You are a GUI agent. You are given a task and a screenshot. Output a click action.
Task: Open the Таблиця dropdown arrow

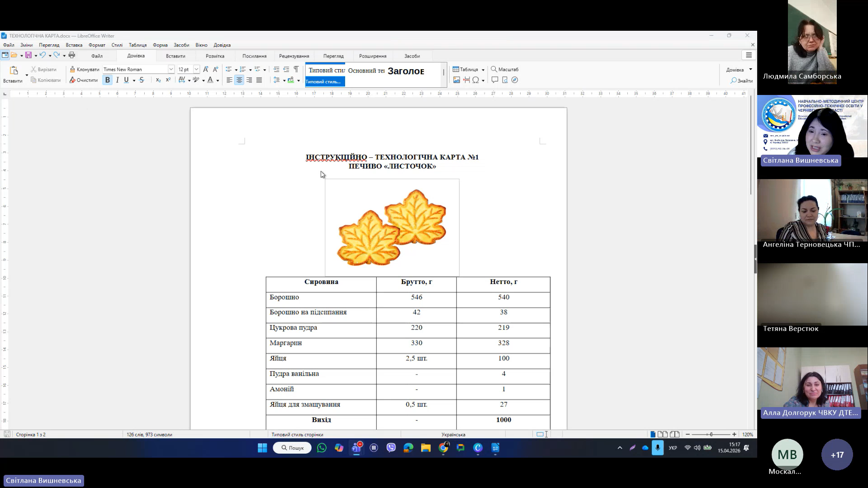pyautogui.click(x=483, y=70)
